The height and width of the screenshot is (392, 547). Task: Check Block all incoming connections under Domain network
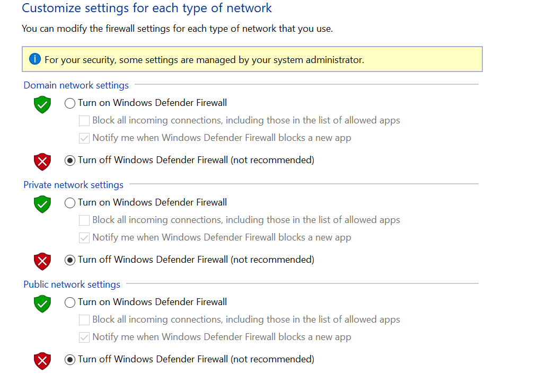84,121
